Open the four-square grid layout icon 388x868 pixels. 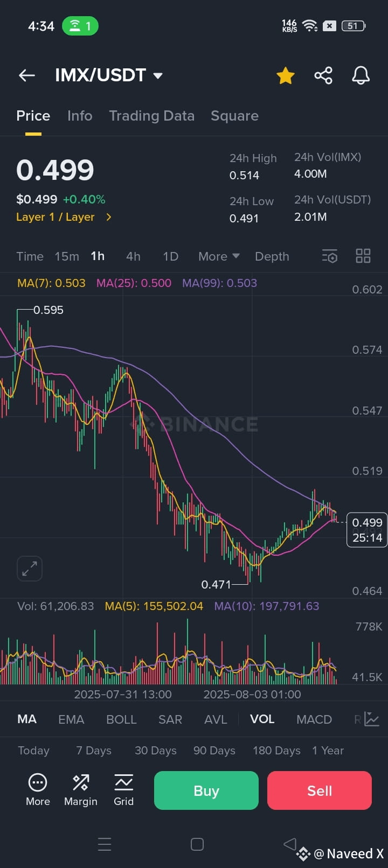363,256
